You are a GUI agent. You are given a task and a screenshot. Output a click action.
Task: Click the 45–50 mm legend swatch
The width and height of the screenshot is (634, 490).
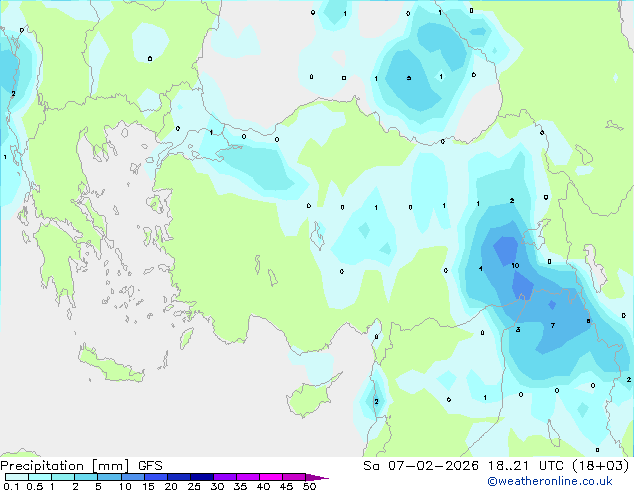coord(294,477)
